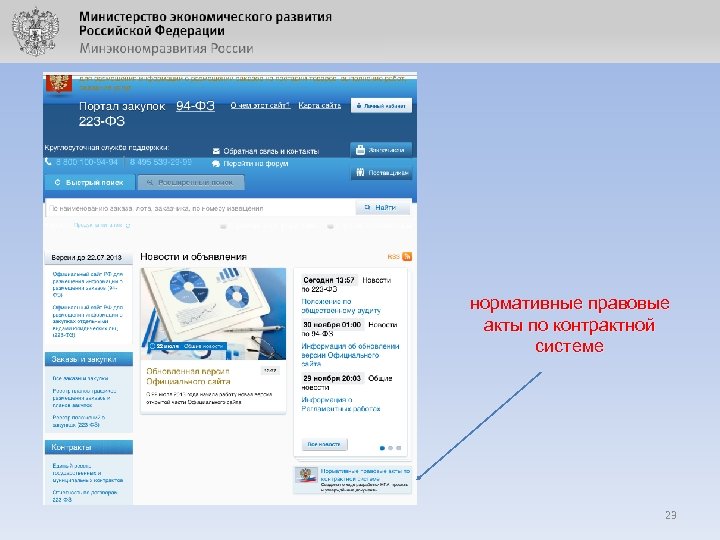Click the 'Все новости' button
Screen dimensions: 720x540
(x=324, y=444)
